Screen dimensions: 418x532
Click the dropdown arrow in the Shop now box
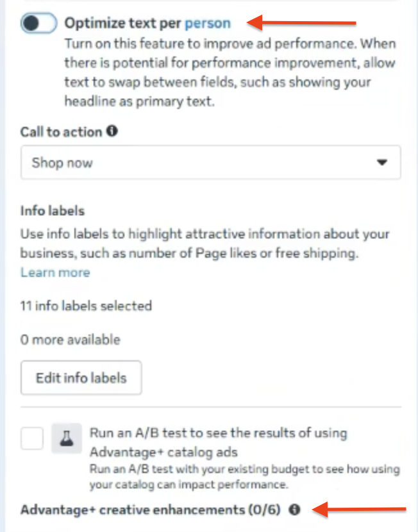coord(382,163)
